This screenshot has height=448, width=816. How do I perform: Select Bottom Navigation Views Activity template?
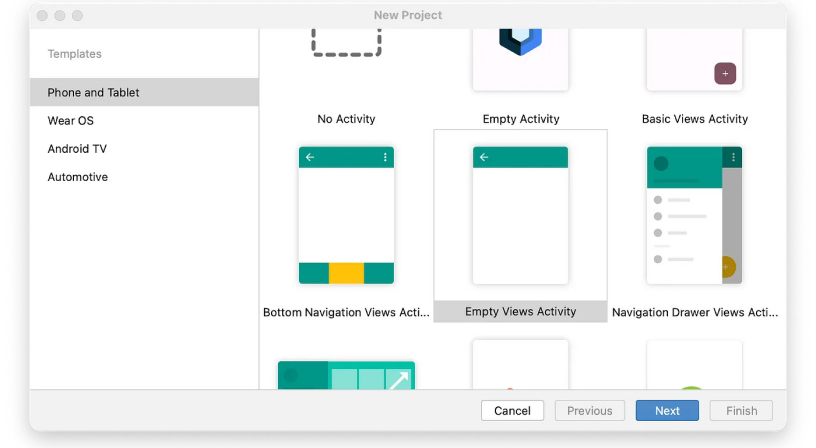[x=346, y=215]
